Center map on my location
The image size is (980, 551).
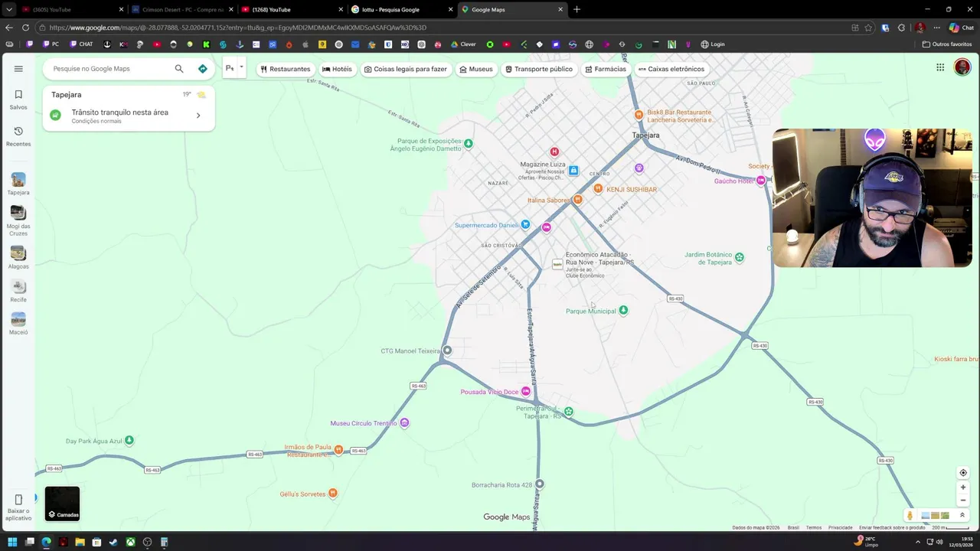(963, 473)
